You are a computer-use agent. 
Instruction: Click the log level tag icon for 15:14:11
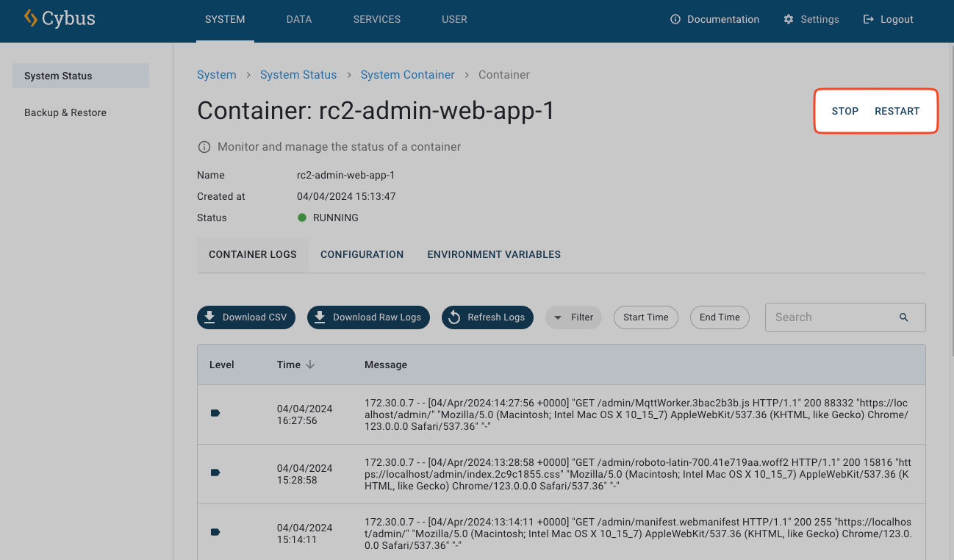click(x=215, y=532)
